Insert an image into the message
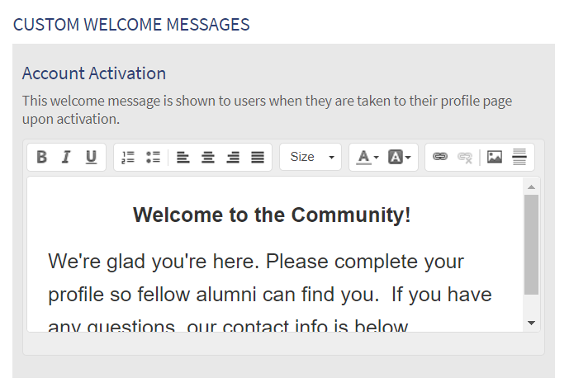The height and width of the screenshot is (392, 569). [x=495, y=157]
